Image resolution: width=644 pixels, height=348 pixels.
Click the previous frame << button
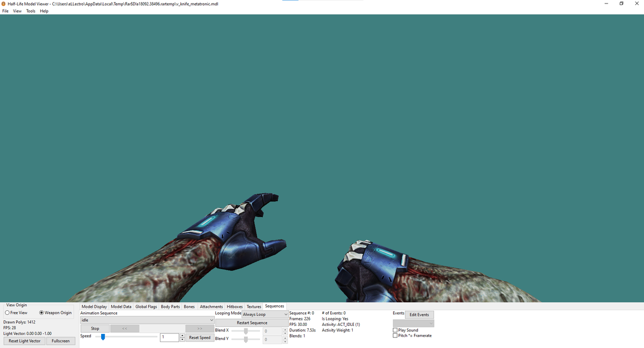(125, 328)
